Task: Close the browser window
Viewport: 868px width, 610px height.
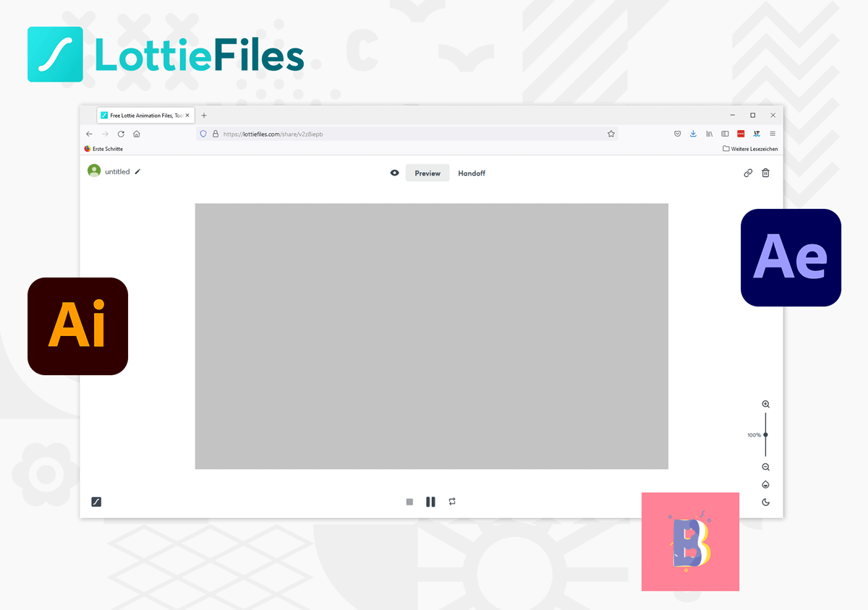Action: click(x=773, y=116)
